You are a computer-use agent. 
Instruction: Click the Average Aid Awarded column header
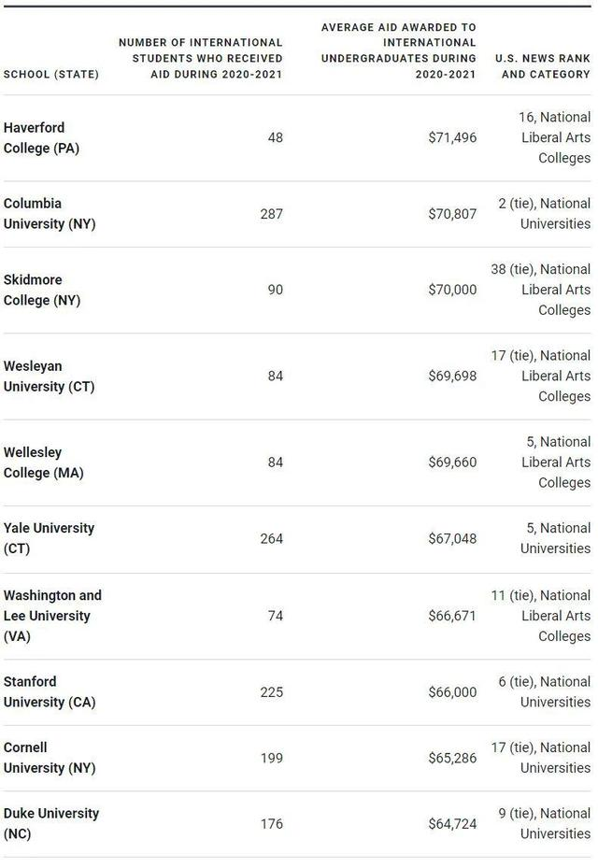pyautogui.click(x=399, y=50)
